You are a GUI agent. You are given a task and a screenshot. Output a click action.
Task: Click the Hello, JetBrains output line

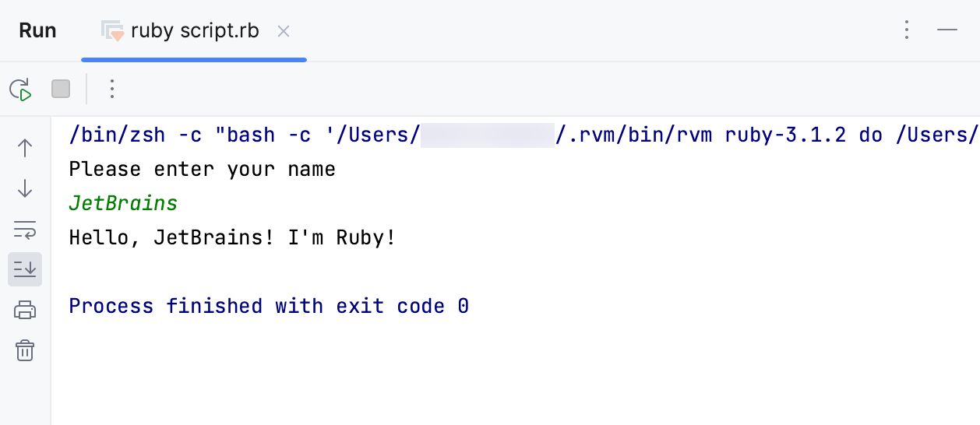[x=232, y=238]
